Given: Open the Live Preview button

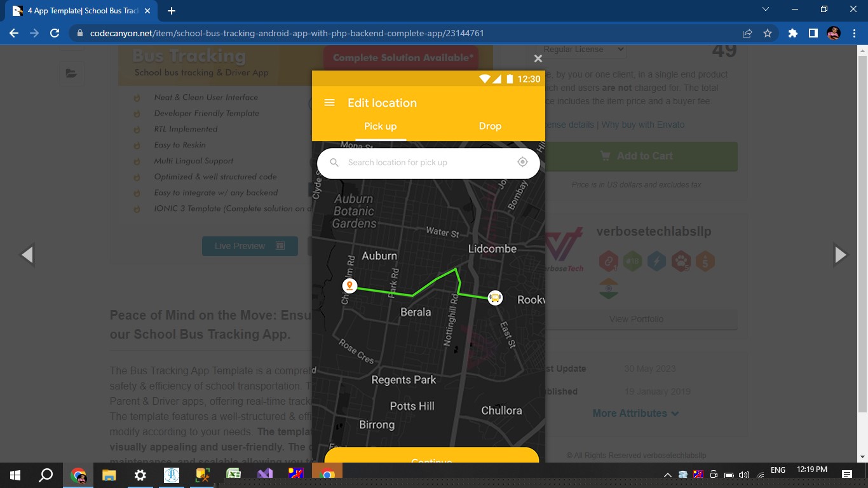Looking at the screenshot, I should (249, 246).
